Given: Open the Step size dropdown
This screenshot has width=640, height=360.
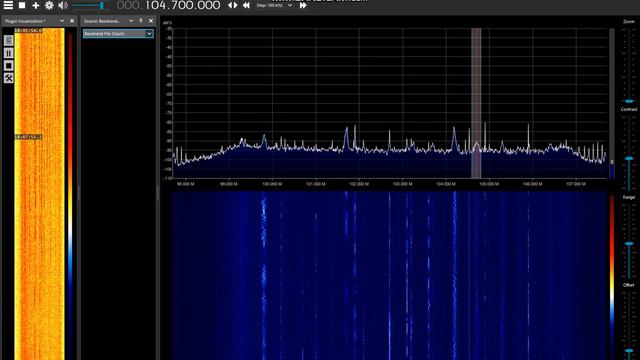Looking at the screenshot, I should [274, 5].
